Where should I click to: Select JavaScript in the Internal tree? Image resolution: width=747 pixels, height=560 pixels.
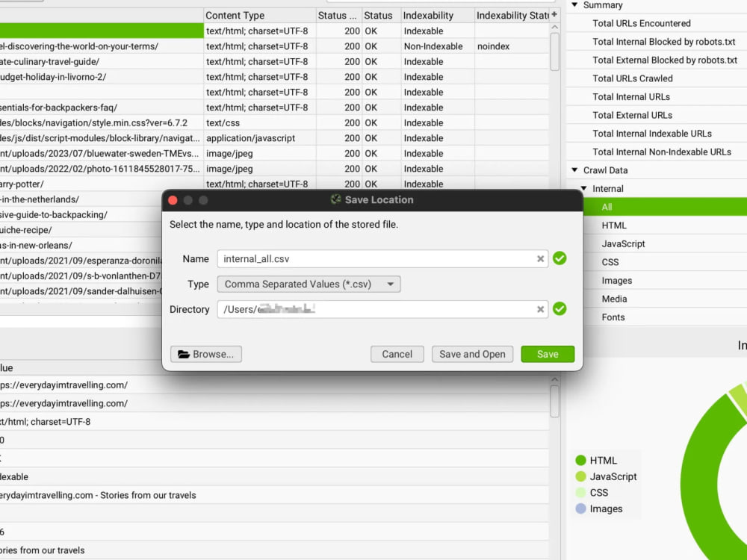[x=623, y=244]
